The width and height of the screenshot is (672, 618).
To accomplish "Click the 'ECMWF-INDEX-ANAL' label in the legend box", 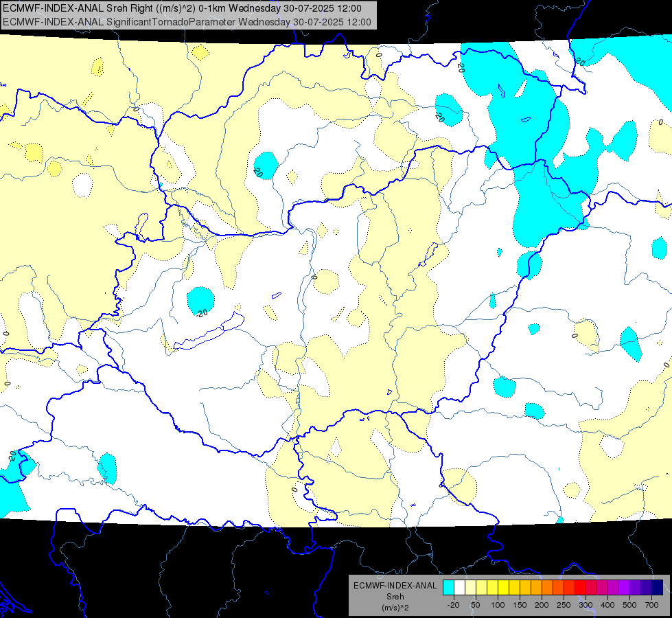I will [x=395, y=586].
